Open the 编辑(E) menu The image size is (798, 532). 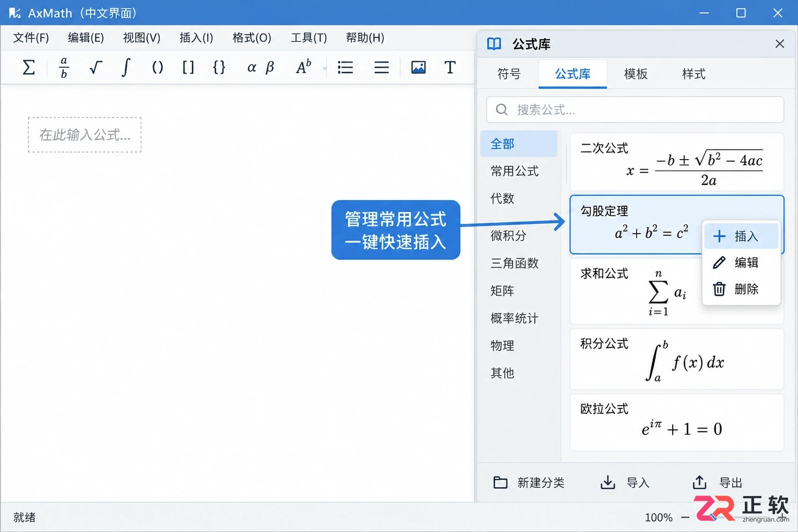[x=86, y=38]
